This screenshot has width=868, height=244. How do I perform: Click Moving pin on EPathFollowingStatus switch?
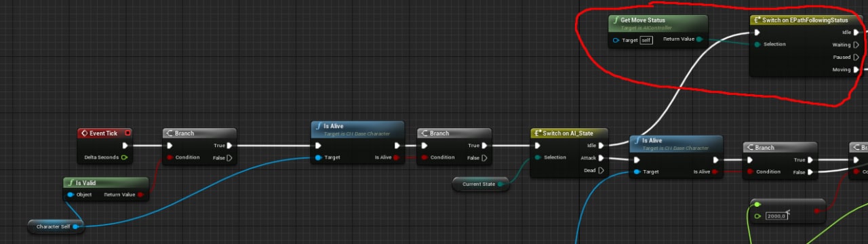856,69
